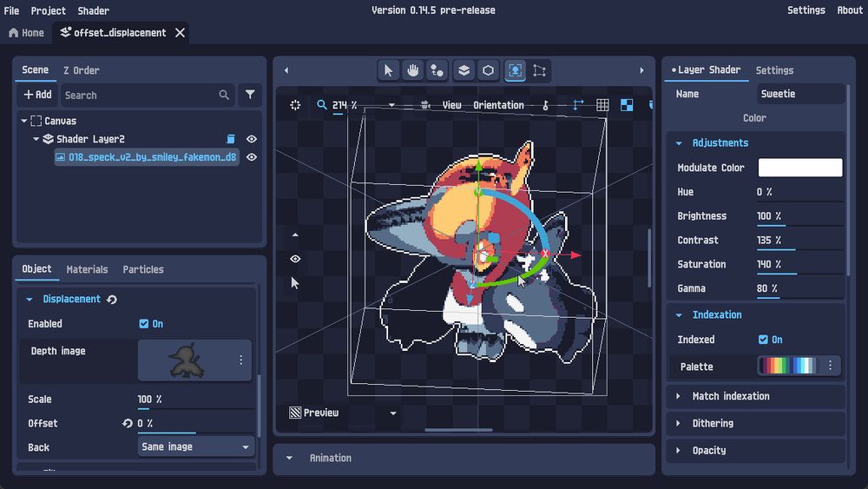
Task: Expand the Animation panel
Action: click(x=289, y=458)
